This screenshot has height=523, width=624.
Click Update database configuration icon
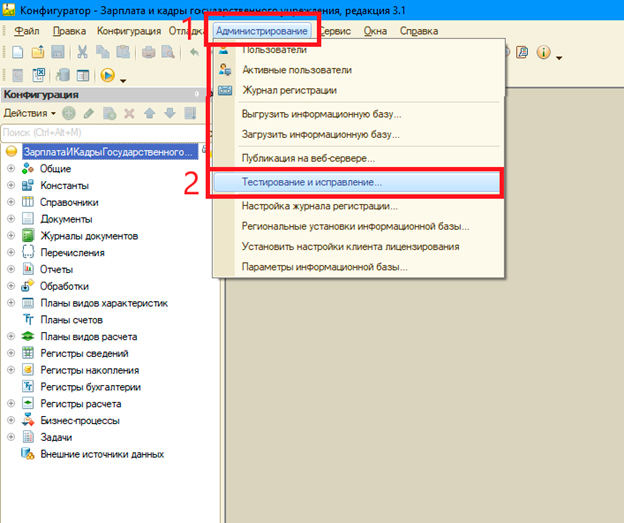62,75
